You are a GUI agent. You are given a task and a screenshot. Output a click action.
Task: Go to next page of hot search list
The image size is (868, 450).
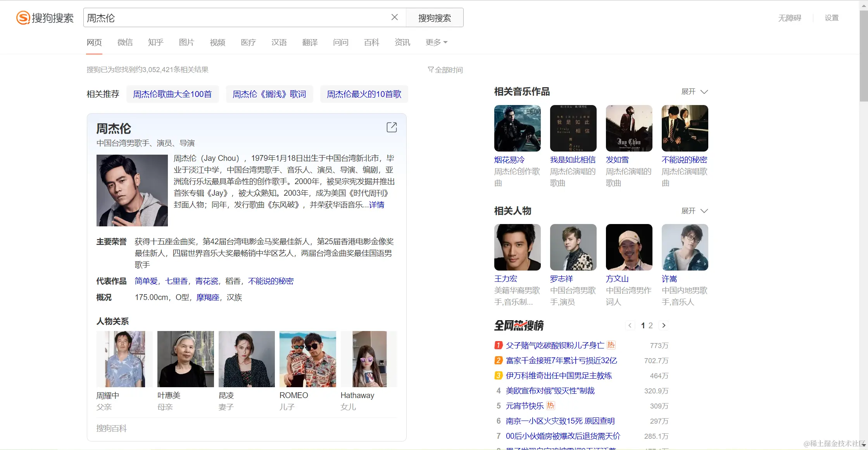coord(664,326)
